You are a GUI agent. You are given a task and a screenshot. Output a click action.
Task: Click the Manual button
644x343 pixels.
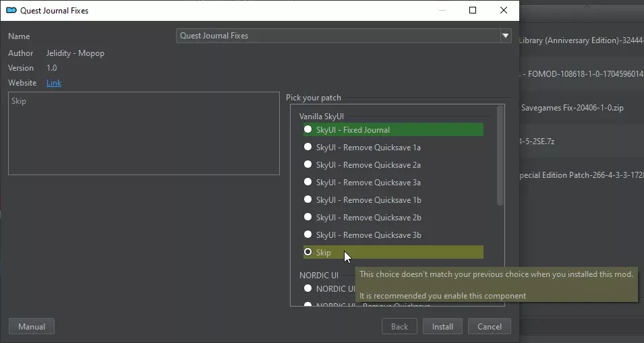point(32,327)
